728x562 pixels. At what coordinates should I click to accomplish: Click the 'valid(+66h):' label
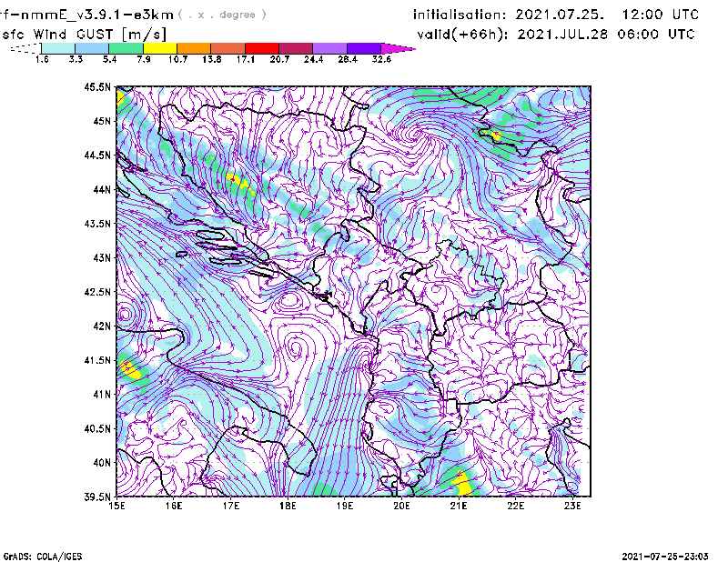(462, 35)
